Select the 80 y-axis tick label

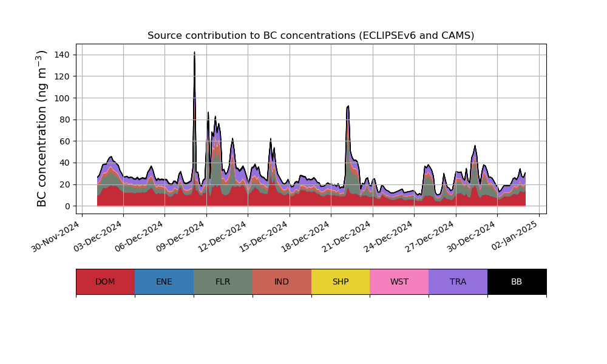[64, 120]
